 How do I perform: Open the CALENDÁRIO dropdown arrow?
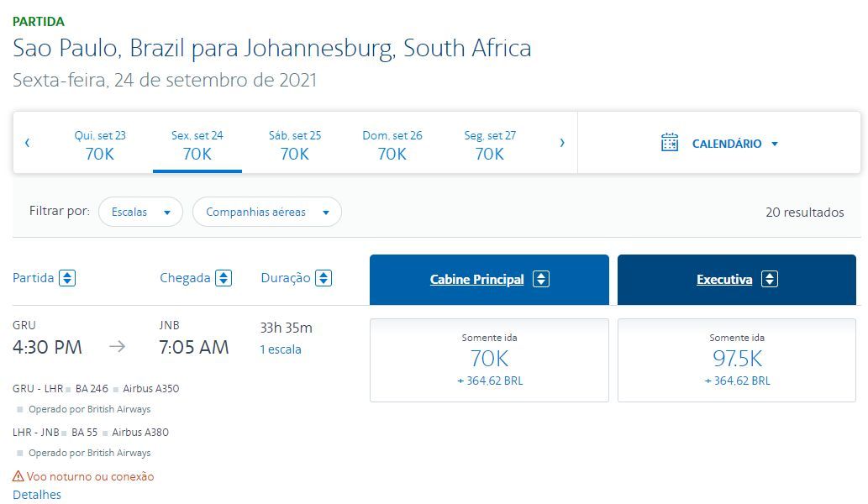coord(775,144)
